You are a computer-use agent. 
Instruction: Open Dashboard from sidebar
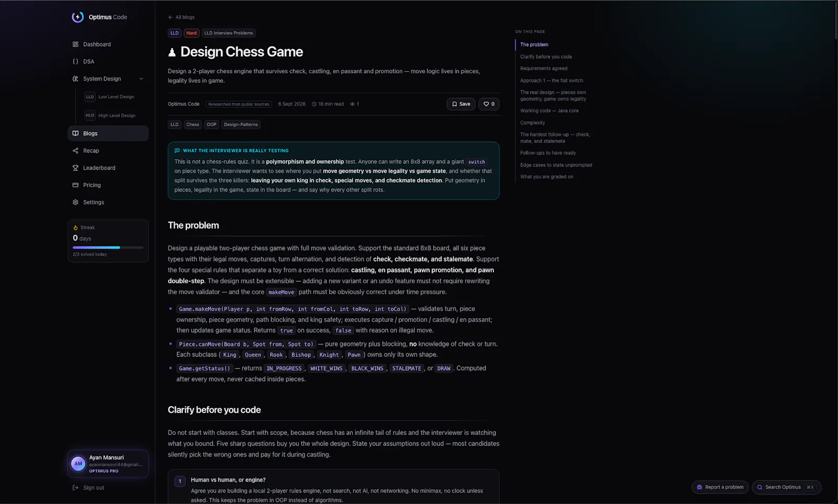tap(108, 44)
